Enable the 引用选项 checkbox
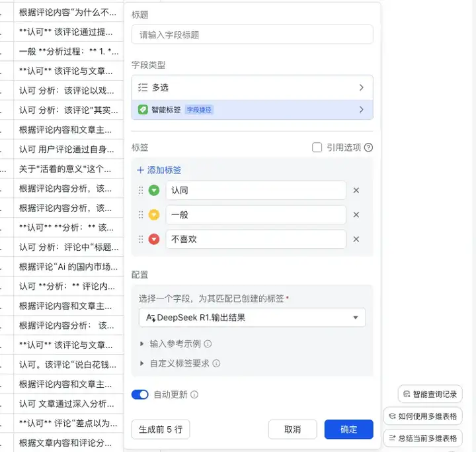The width and height of the screenshot is (476, 452). coord(317,148)
